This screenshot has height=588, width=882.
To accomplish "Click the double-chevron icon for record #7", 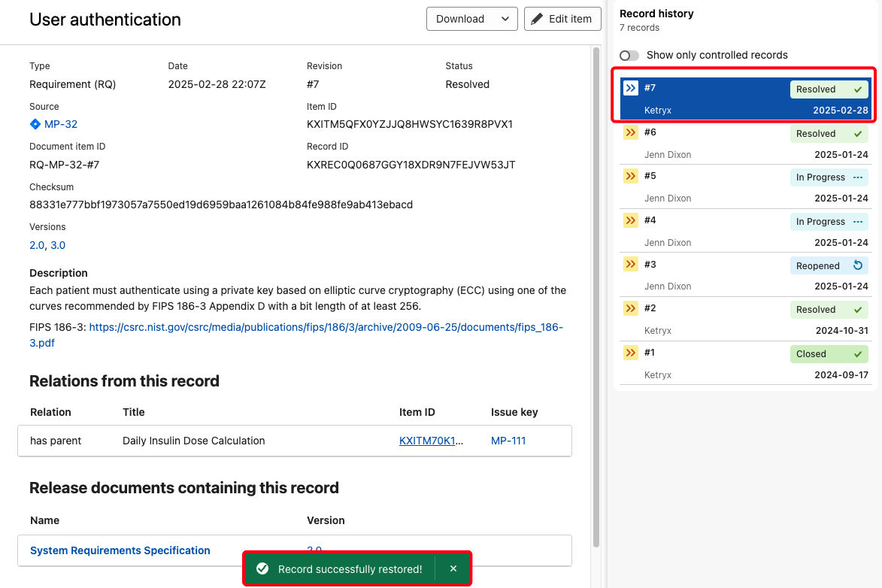I will [631, 88].
